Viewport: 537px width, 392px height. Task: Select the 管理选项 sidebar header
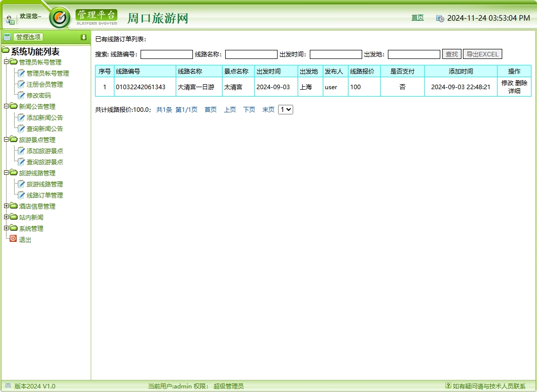pos(28,36)
